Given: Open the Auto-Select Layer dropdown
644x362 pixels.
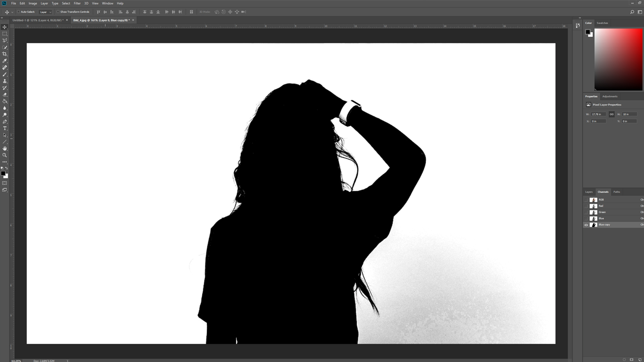Looking at the screenshot, I should point(45,12).
